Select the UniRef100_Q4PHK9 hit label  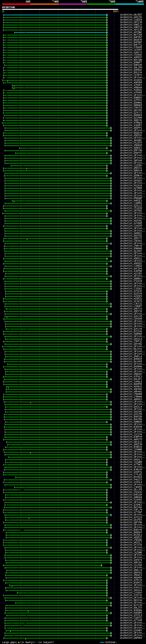tap(131, 638)
